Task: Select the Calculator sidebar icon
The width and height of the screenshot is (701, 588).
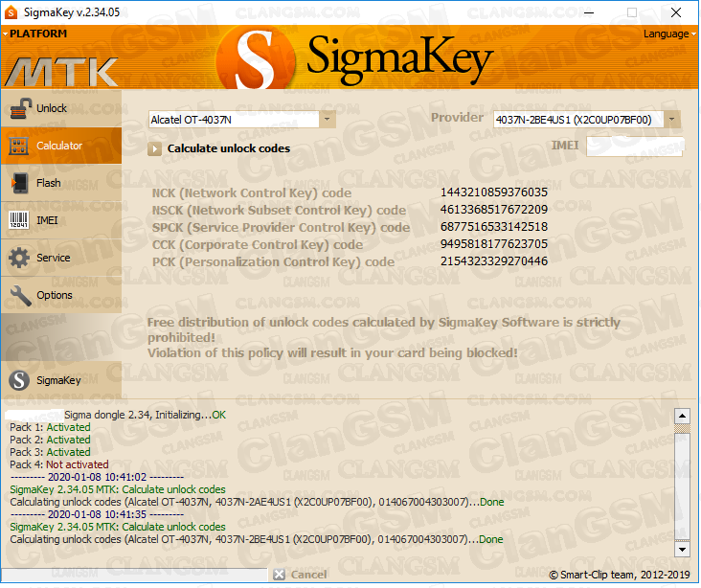Action: point(19,146)
